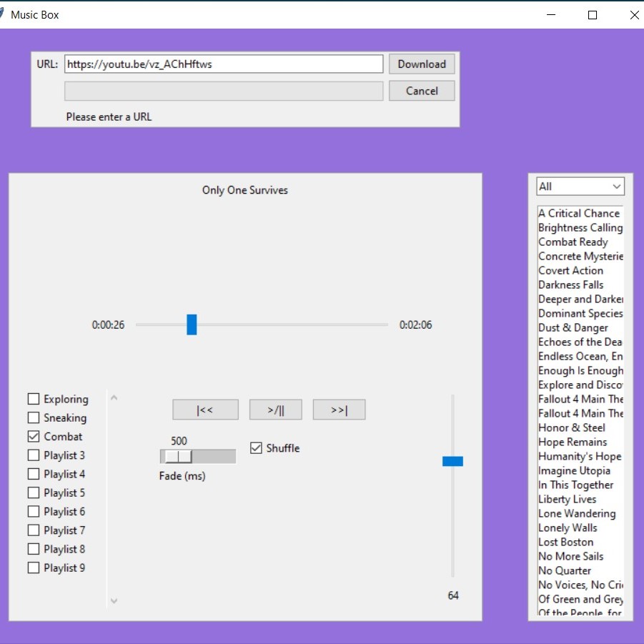Click the vertical volume slider handle
Image resolution: width=644 pixels, height=644 pixels.
coord(452,461)
